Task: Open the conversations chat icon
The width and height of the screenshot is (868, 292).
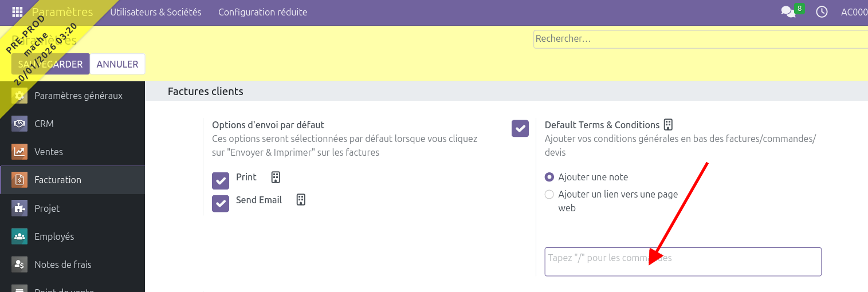Action: pos(788,12)
